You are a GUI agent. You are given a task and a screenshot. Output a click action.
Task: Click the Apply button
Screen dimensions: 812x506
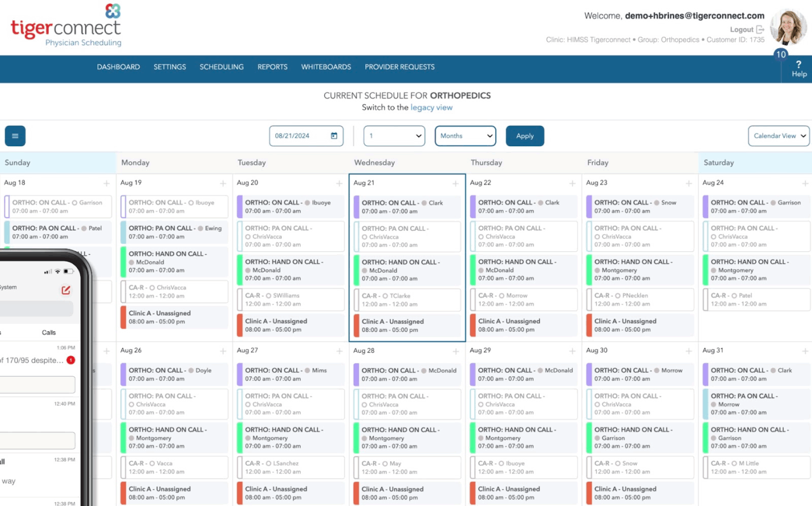pyautogui.click(x=525, y=135)
